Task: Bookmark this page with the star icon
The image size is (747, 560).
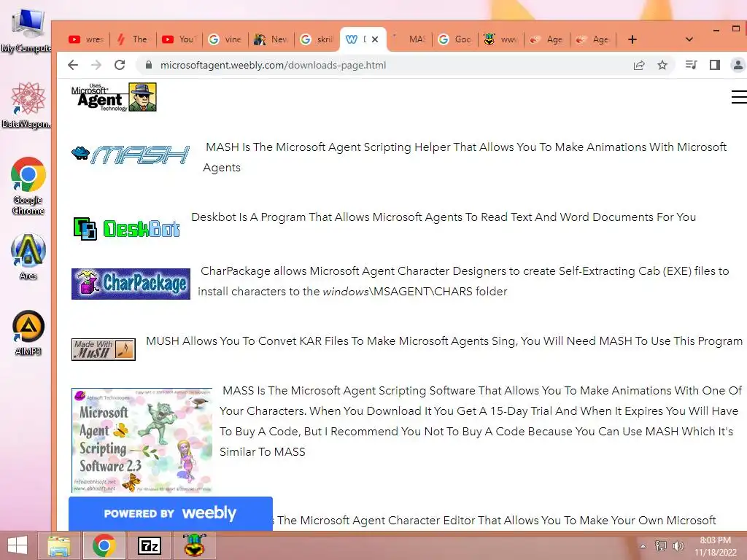Action: point(662,65)
